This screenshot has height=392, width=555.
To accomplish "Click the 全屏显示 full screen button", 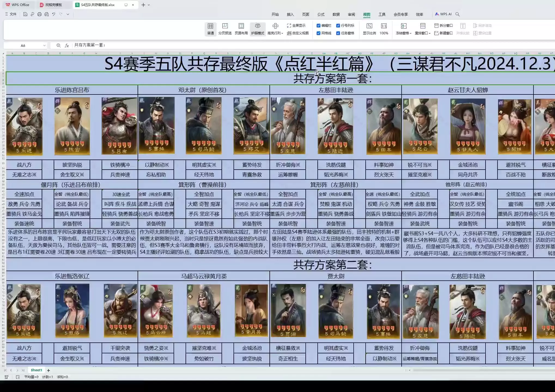I will pos(296,26).
